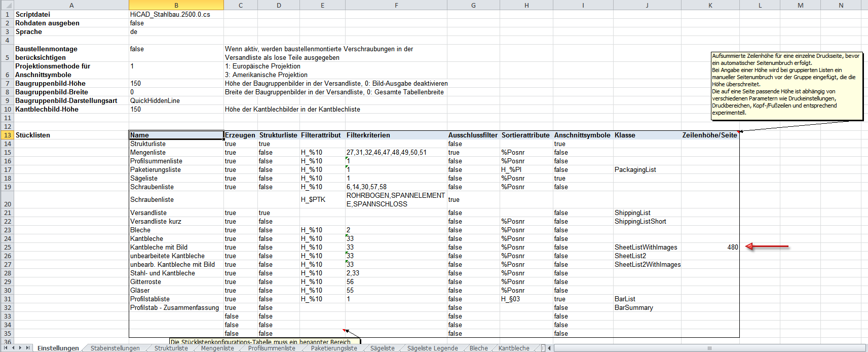
Task: Click the last sheet navigation arrow
Action: coord(28,348)
